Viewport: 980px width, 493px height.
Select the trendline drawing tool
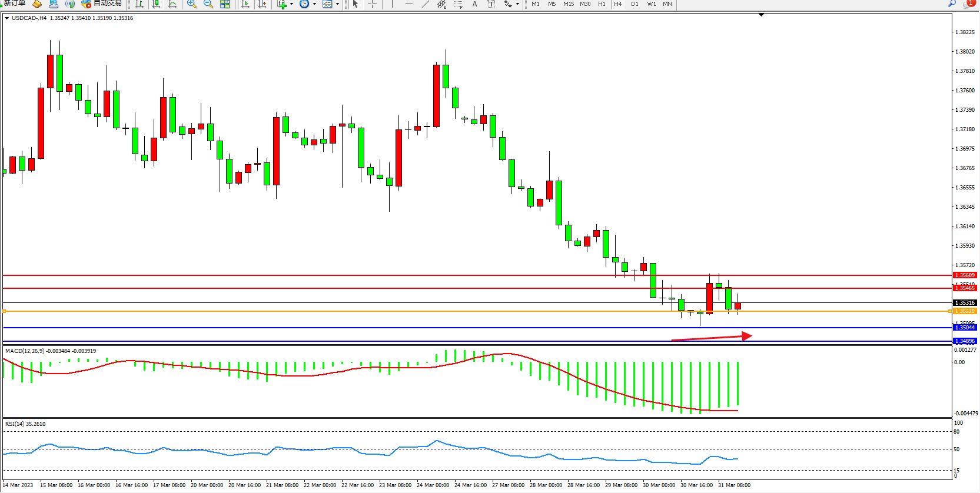coord(426,4)
